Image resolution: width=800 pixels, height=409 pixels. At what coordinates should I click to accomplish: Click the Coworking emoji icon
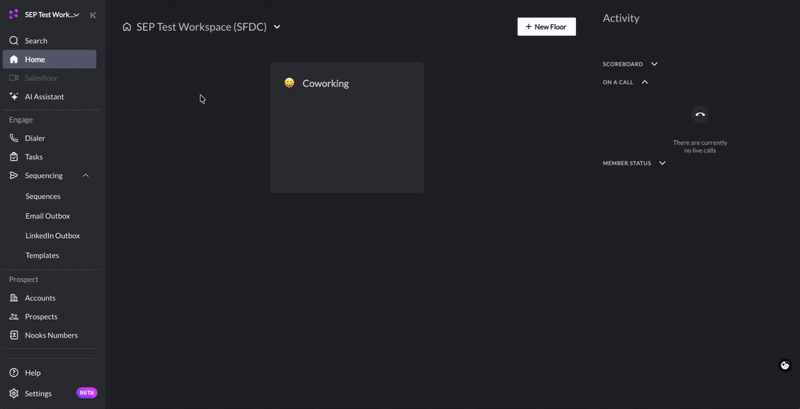(x=289, y=83)
